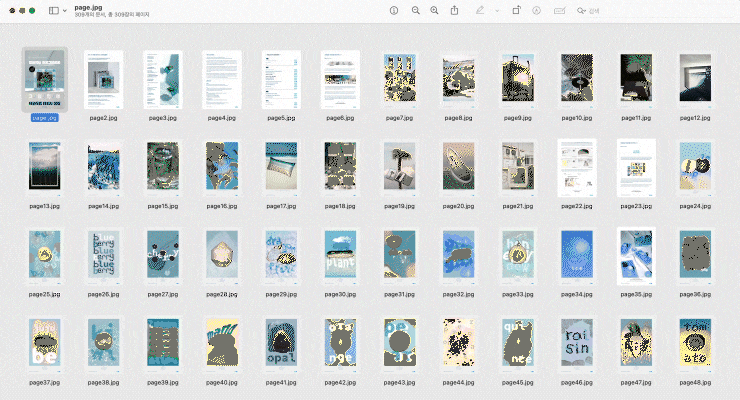Image resolution: width=740 pixels, height=400 pixels.
Task: Click the Inspector info icon
Action: click(x=394, y=10)
